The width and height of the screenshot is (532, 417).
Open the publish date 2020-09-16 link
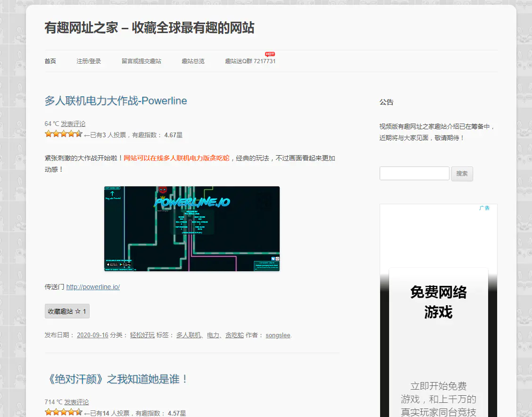pyautogui.click(x=92, y=335)
